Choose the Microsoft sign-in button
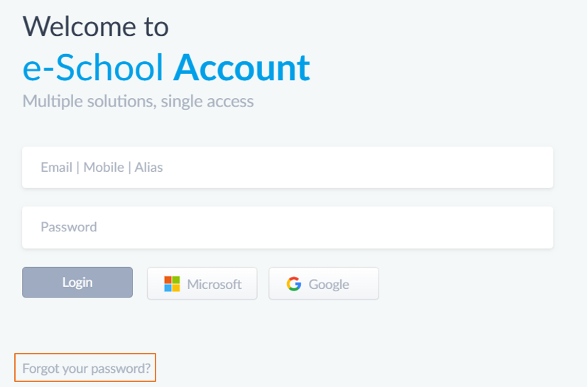 [x=202, y=283]
